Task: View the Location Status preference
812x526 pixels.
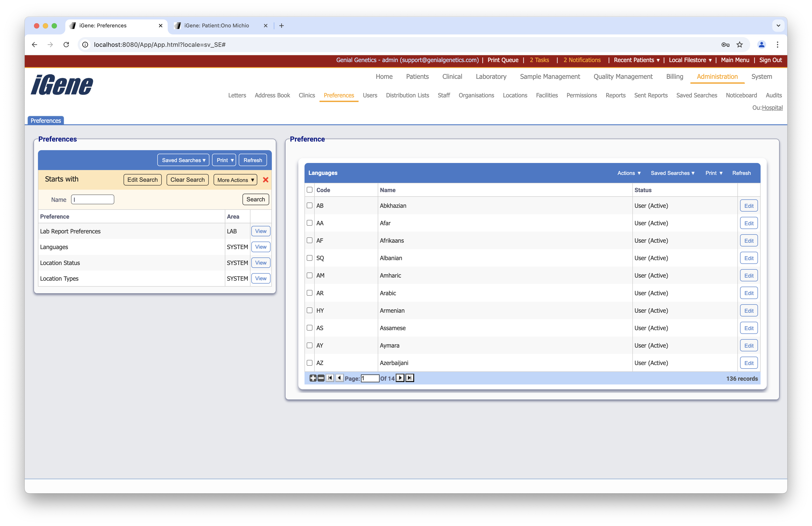Action: 261,263
